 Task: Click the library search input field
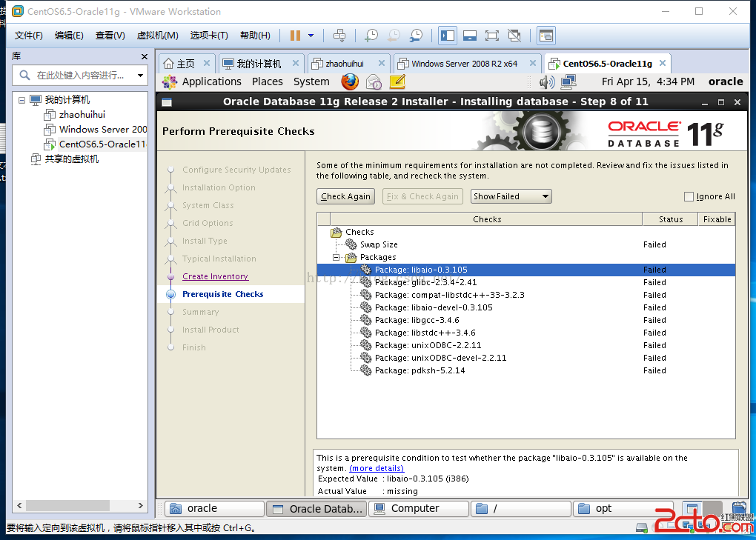click(79, 75)
